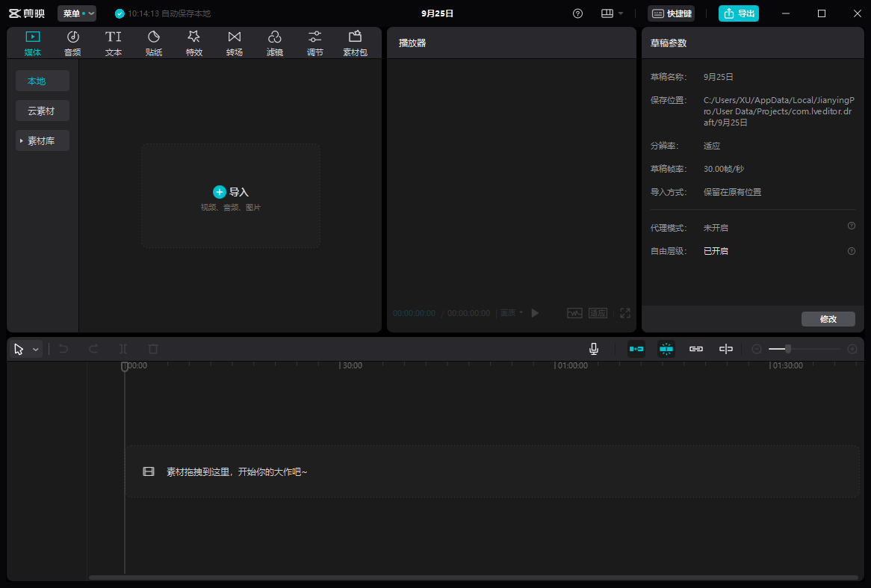Select the 云素材 sidebar tab

pyautogui.click(x=42, y=111)
